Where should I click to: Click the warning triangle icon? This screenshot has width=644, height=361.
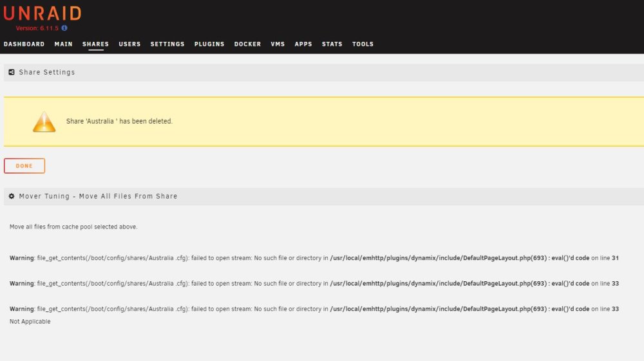click(x=44, y=122)
